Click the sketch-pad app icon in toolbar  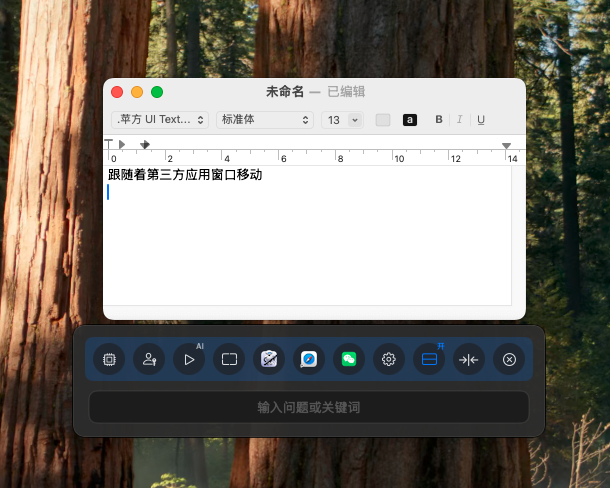point(269,359)
